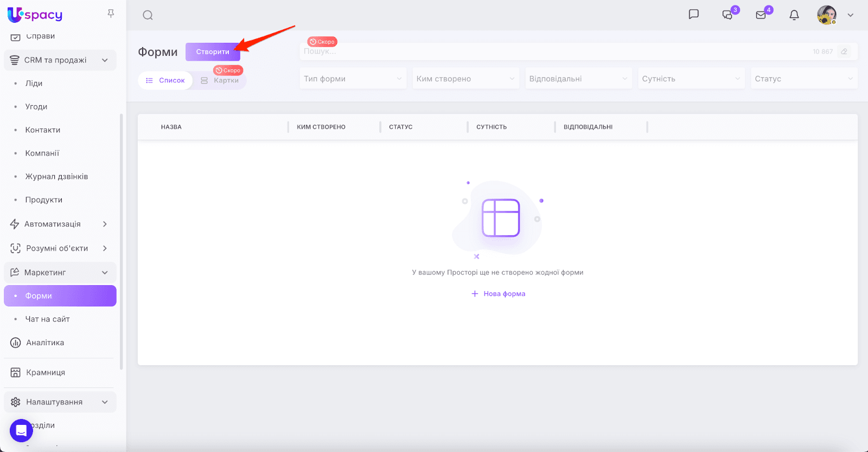Click the Маркетинг megaphone icon

tap(15, 272)
